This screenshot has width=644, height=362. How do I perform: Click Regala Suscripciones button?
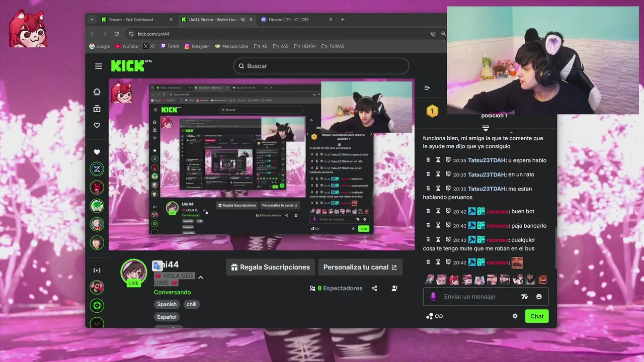[271, 267]
